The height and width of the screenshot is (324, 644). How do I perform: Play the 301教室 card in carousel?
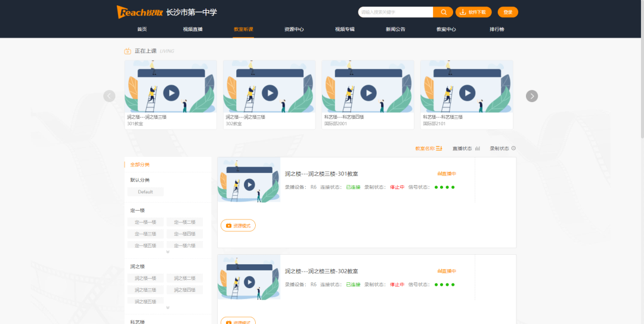pyautogui.click(x=171, y=93)
